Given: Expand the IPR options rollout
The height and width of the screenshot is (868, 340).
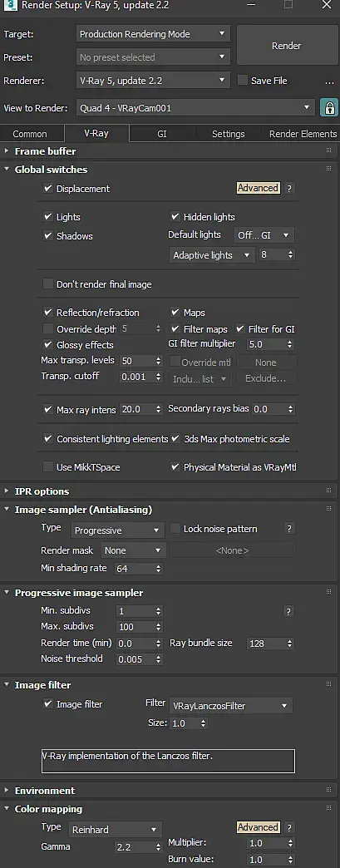Looking at the screenshot, I should click(42, 491).
